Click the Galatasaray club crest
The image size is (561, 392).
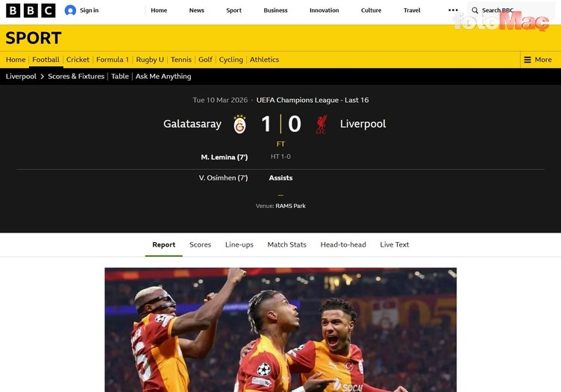tap(239, 124)
